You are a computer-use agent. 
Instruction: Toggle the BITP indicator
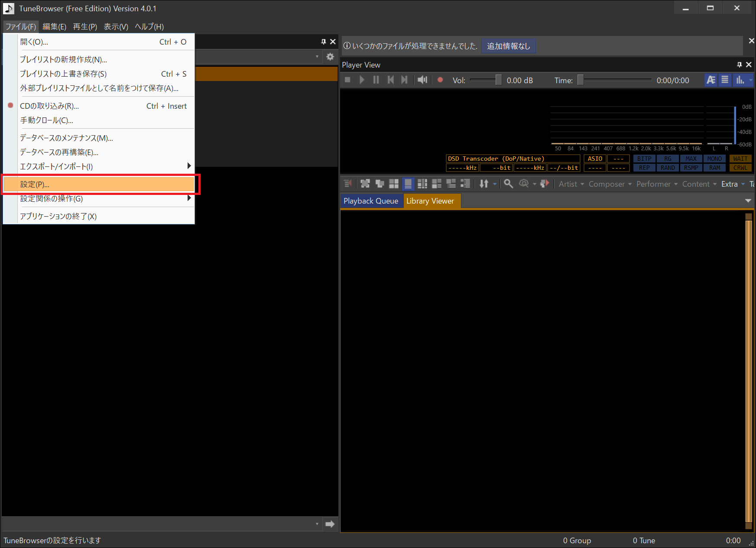coord(644,159)
